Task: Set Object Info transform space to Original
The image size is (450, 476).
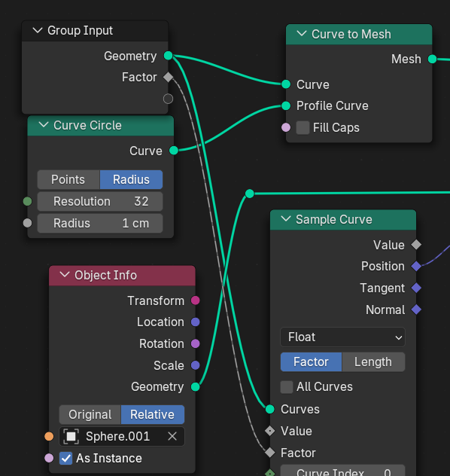Action: [90, 414]
